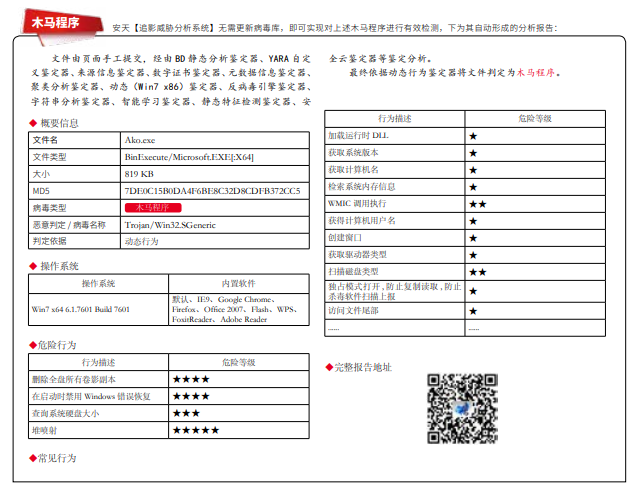Click the 动态行为 judgment basis cell
Viewport: 637px width, 488px height.
coord(215,241)
